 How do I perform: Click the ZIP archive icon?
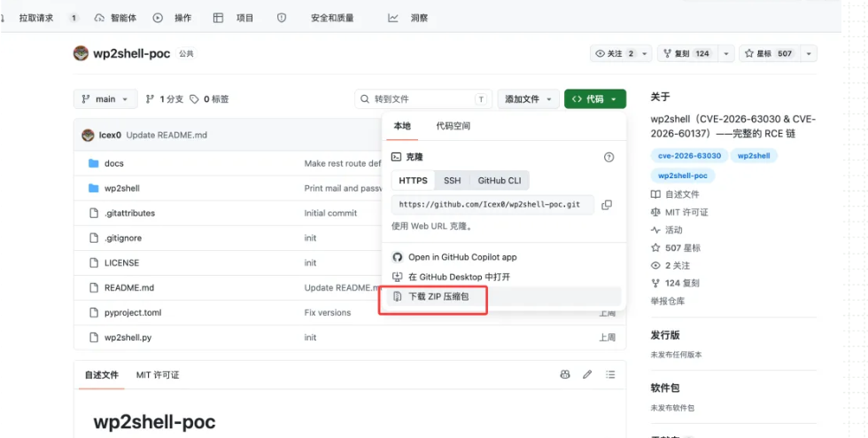397,297
